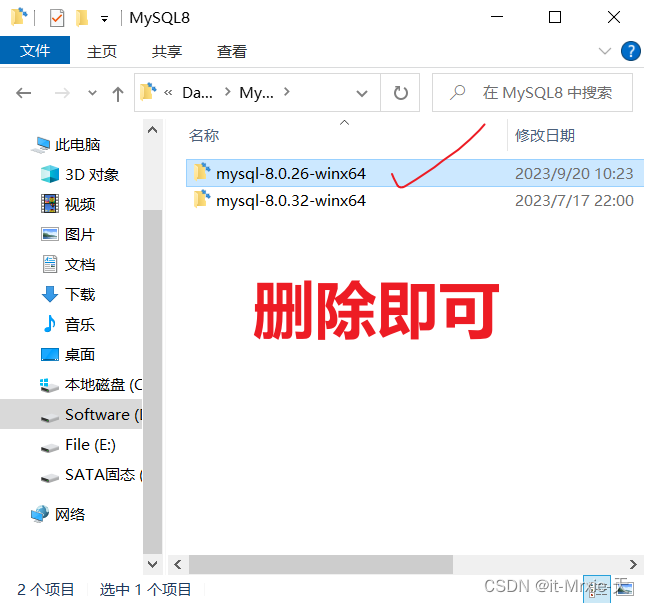645x603 pixels.
Task: Open 图片 in the navigation pane
Action: pos(68,234)
